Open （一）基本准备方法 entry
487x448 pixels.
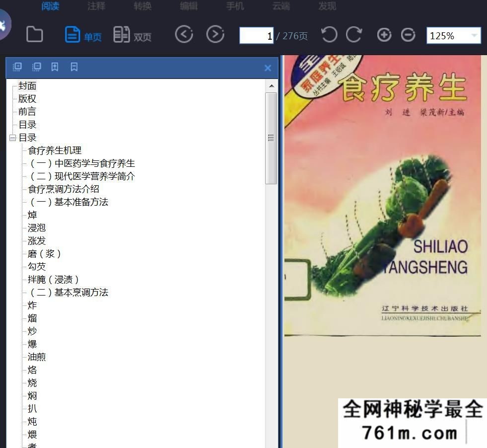(68, 202)
